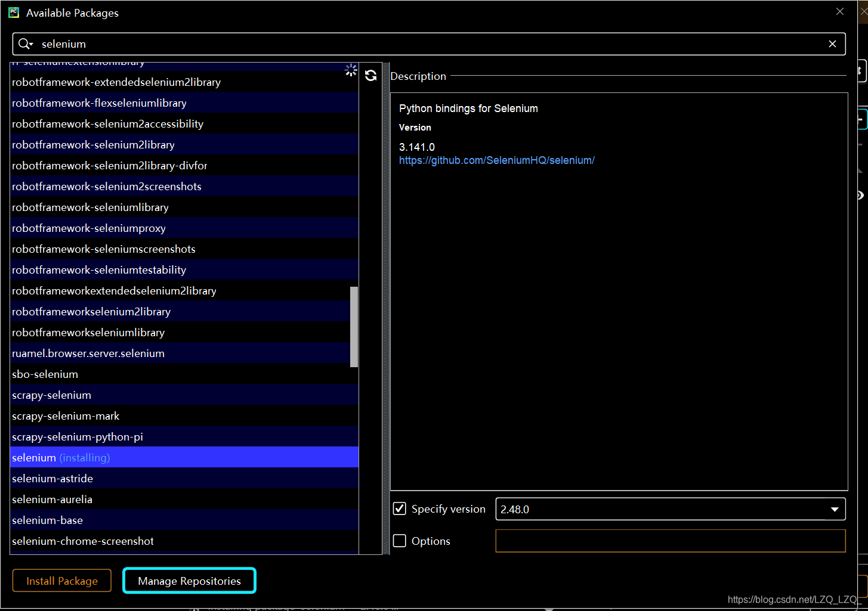Image resolution: width=868 pixels, height=611 pixels.
Task: Open the version 2.48.0 dropdown
Action: coord(835,509)
